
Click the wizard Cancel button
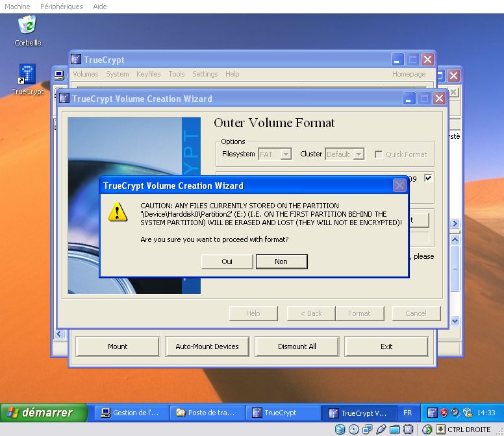[x=416, y=313]
